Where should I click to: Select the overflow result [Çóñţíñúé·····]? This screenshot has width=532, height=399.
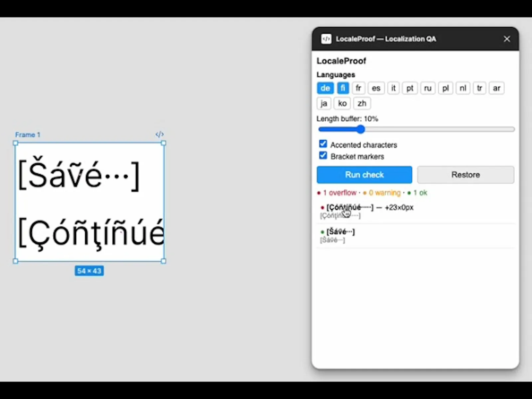click(416, 211)
